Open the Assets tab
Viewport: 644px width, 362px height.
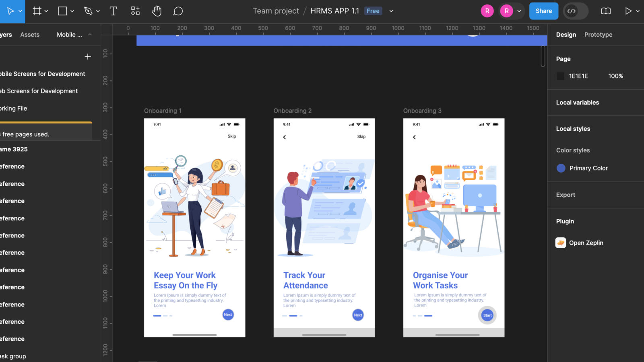(30, 35)
